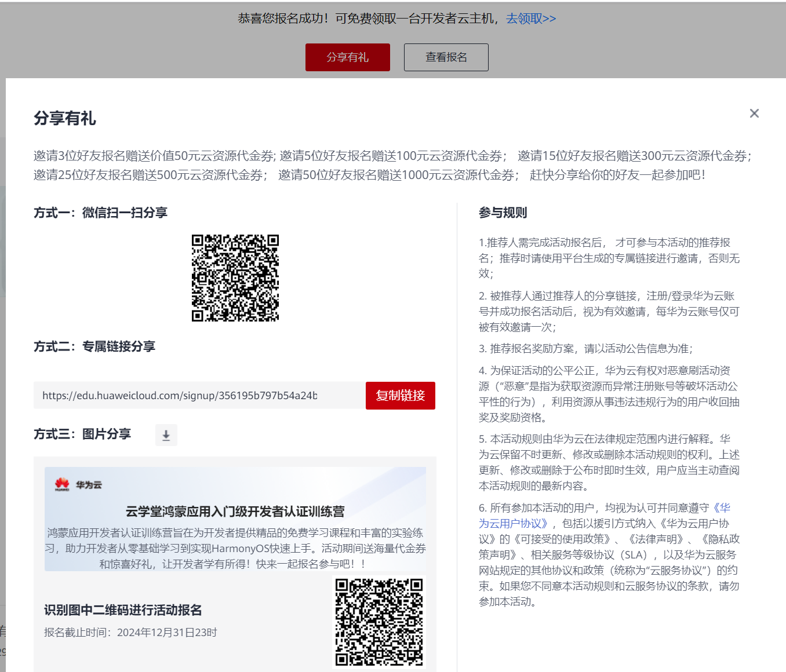The image size is (786, 672).
Task: Click the 华为云 logo in share card
Action: (78, 485)
